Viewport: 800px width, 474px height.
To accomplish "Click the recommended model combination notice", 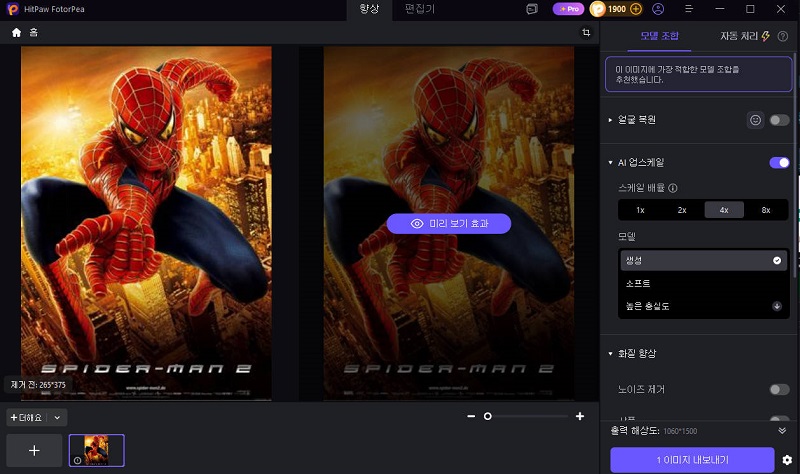I will (x=698, y=74).
